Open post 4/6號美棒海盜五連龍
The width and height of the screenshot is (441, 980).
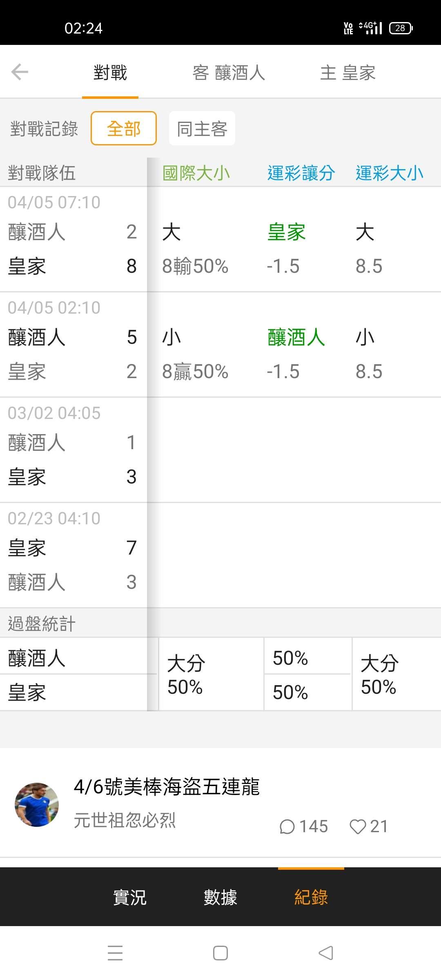pos(167,786)
